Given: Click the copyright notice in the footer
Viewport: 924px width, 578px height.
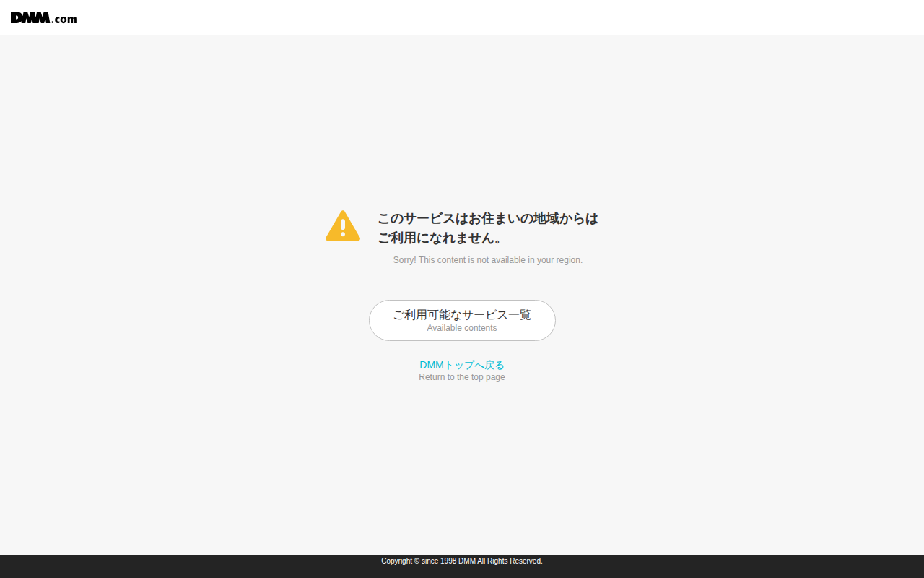Looking at the screenshot, I should [462, 561].
